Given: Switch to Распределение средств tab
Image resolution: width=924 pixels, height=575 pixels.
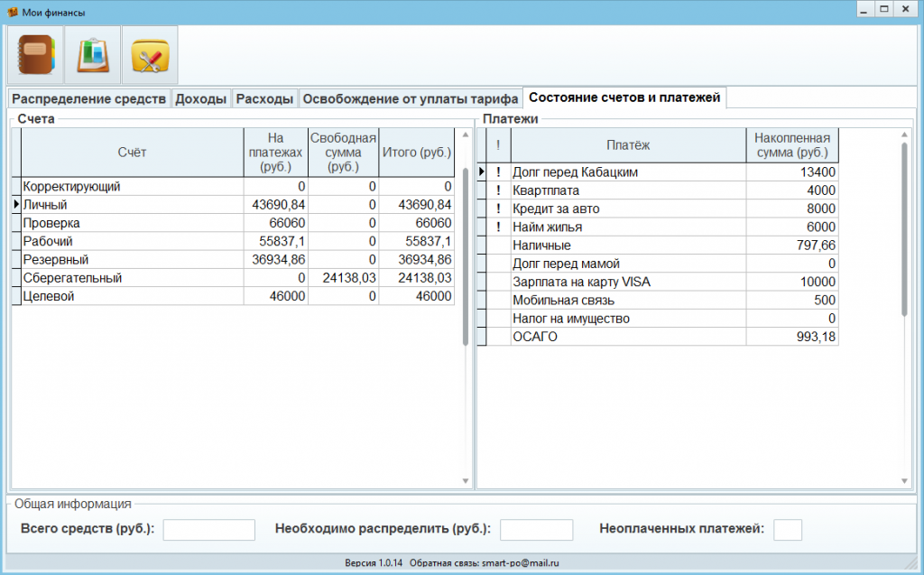Looking at the screenshot, I should [x=88, y=98].
